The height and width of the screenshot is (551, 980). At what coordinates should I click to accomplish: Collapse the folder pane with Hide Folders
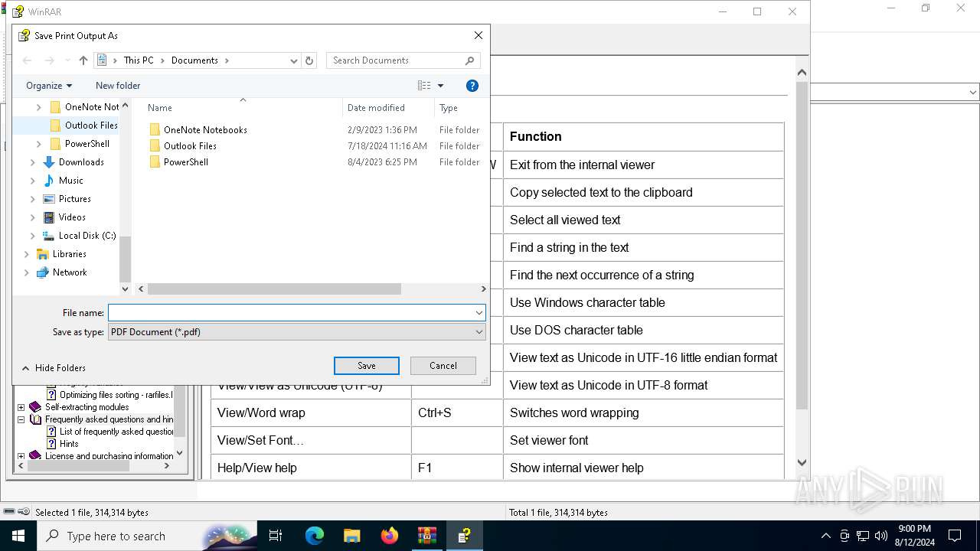point(53,368)
